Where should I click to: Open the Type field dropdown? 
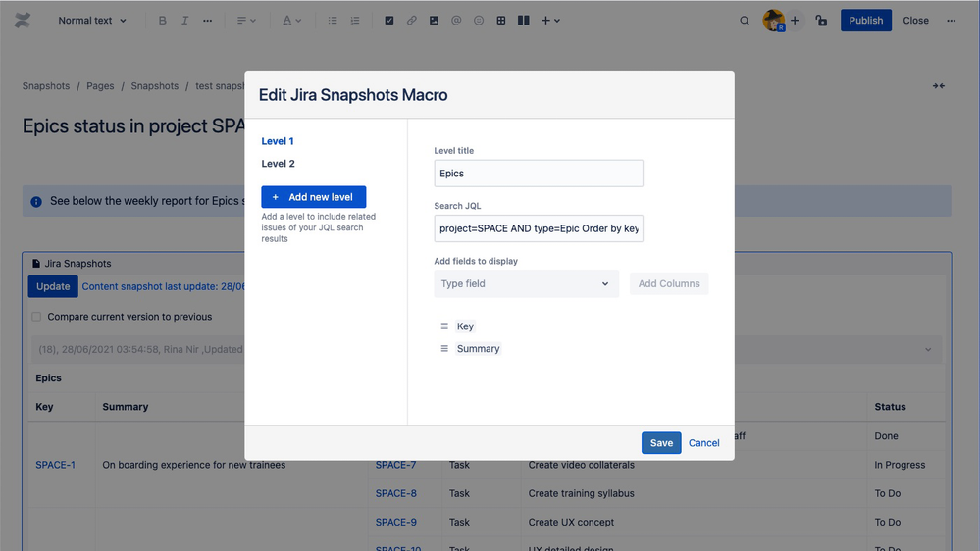(x=526, y=283)
